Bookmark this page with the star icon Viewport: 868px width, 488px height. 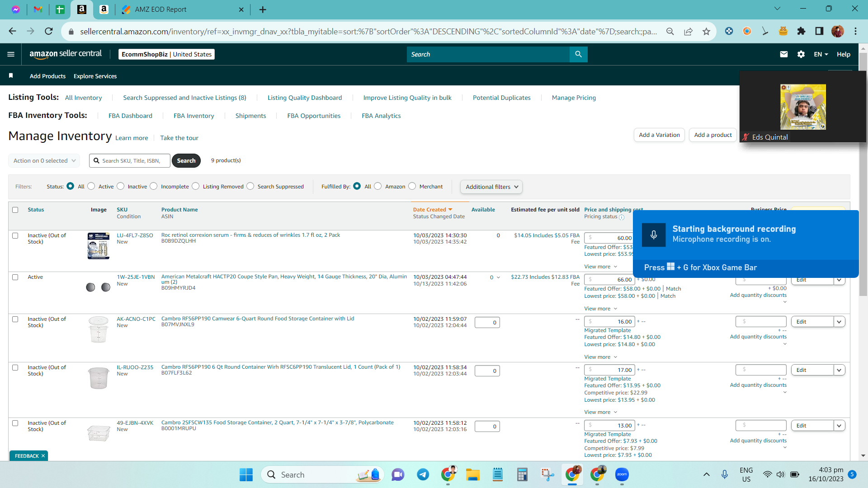tap(706, 31)
